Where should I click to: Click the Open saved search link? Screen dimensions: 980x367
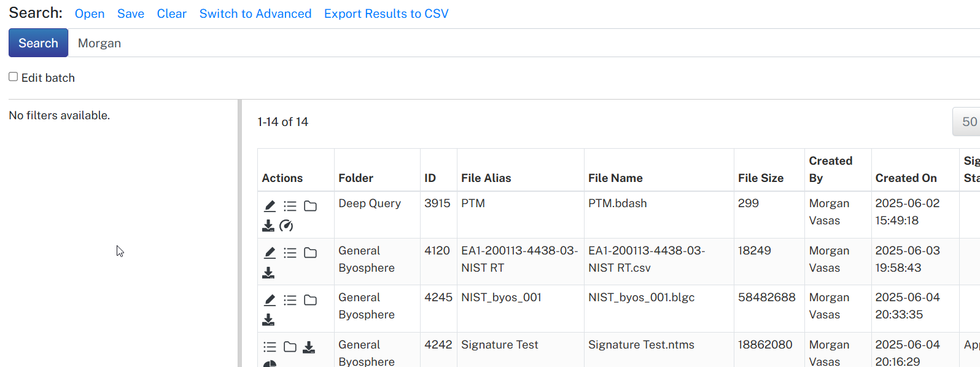tap(90, 14)
